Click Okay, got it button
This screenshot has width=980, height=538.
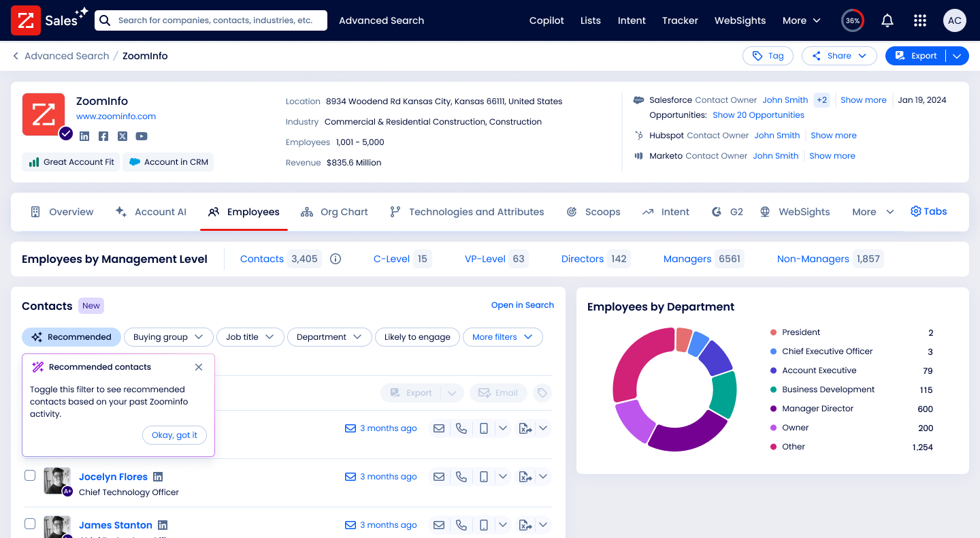point(174,435)
